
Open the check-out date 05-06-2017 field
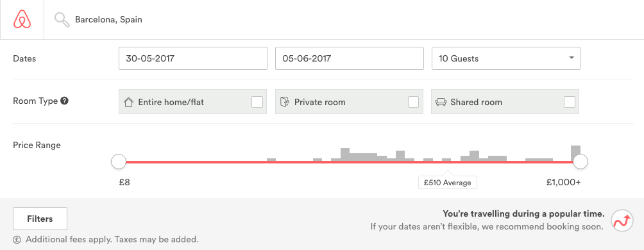(x=350, y=58)
